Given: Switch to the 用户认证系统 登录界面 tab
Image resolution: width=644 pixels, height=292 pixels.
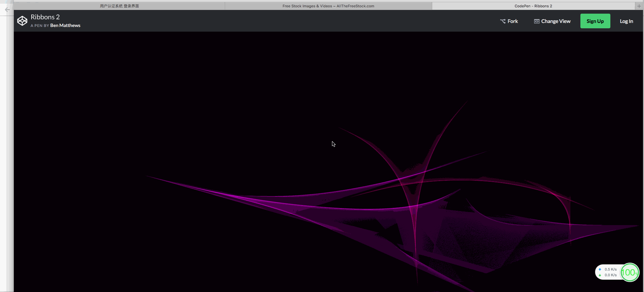Looking at the screenshot, I should click(x=119, y=6).
